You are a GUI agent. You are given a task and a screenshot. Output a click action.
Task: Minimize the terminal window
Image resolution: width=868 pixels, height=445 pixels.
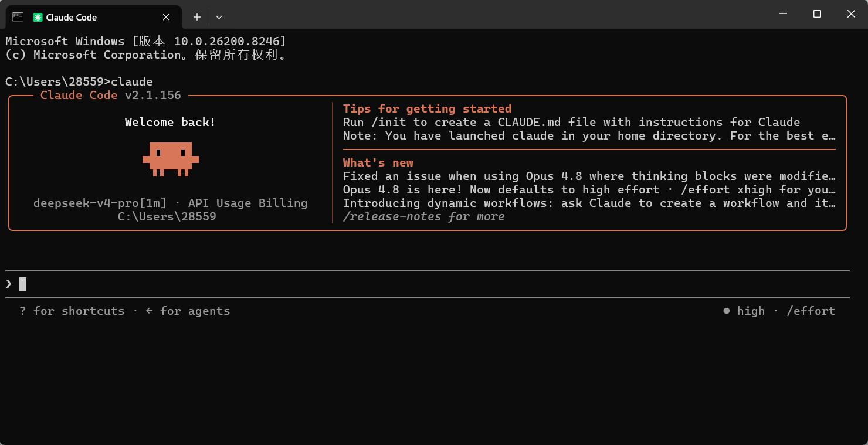pyautogui.click(x=782, y=14)
